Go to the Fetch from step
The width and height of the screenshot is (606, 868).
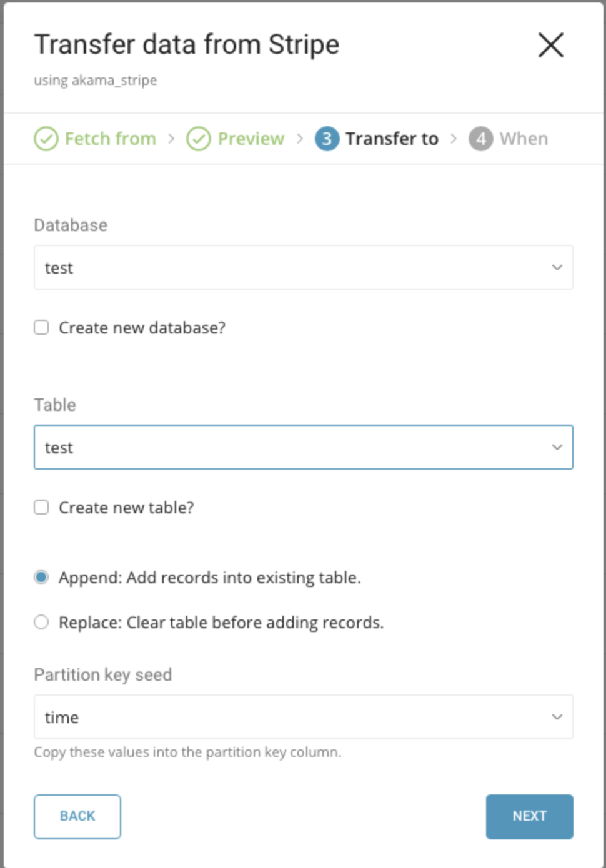111,139
